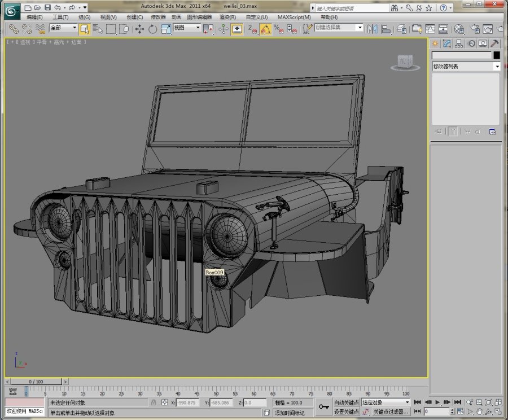Click the Play Animation button

(437, 402)
